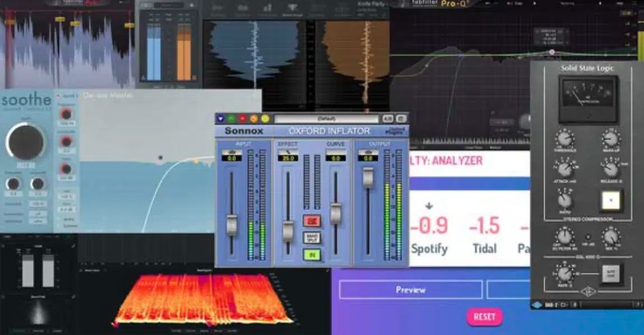This screenshot has height=335, width=644.
Task: Click the SC Filter knob on SSL compressor
Action: tap(565, 237)
